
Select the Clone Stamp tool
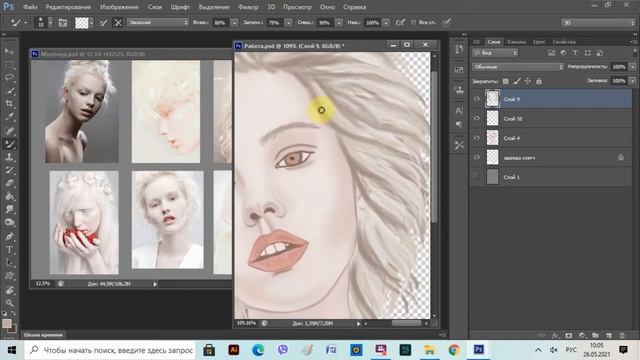[9, 157]
